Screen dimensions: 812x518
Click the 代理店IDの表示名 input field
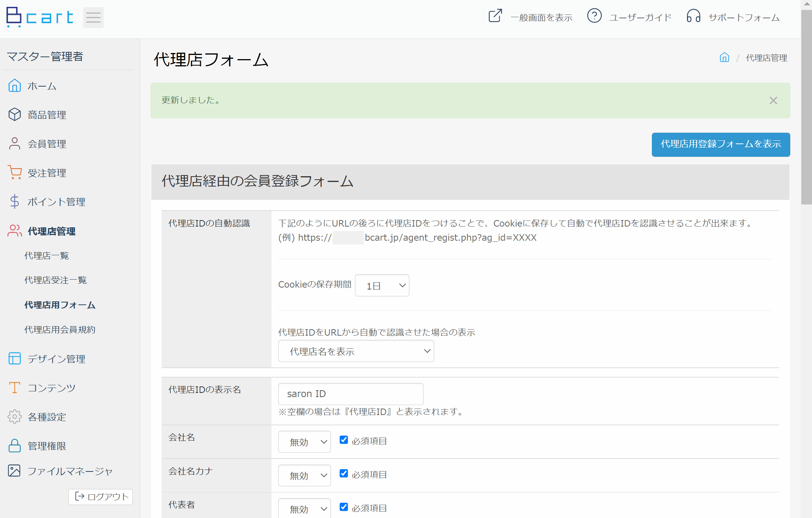point(351,394)
